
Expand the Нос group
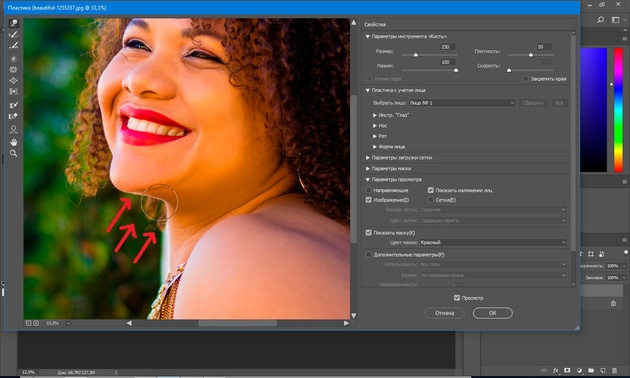[374, 126]
